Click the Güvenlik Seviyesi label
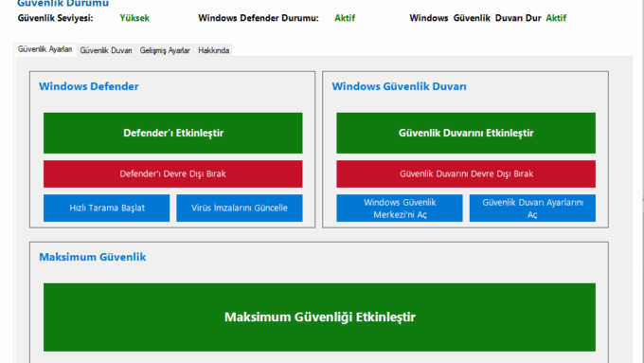The width and height of the screenshot is (644, 363). (56, 18)
